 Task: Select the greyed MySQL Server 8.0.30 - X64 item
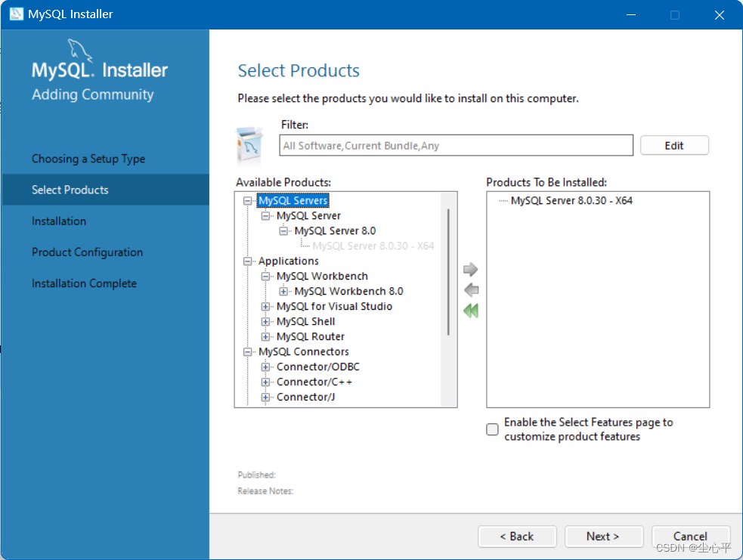[x=373, y=246]
